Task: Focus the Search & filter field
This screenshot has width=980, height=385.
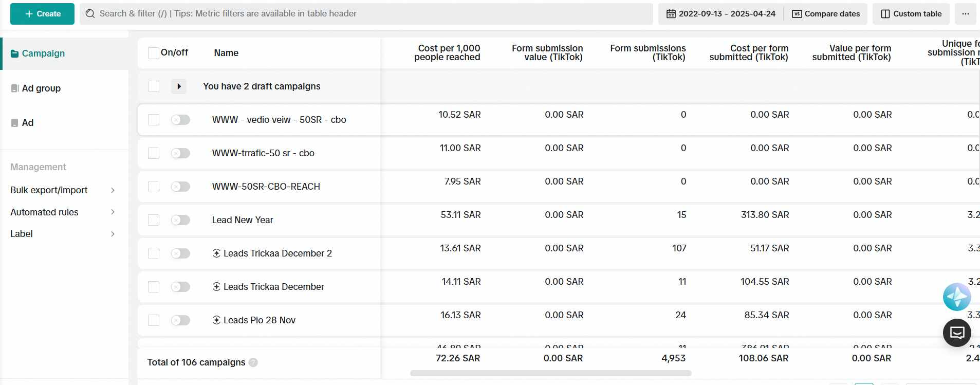Action: click(x=366, y=14)
